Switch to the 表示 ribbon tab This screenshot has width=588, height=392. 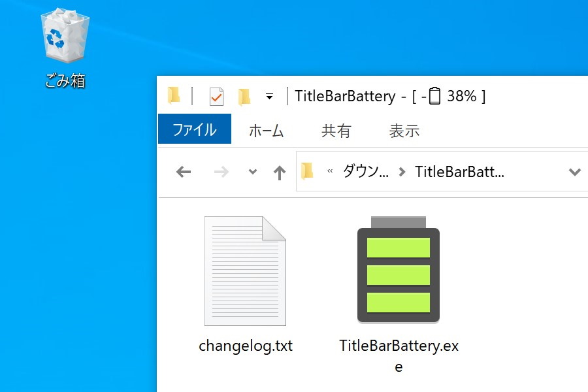404,131
